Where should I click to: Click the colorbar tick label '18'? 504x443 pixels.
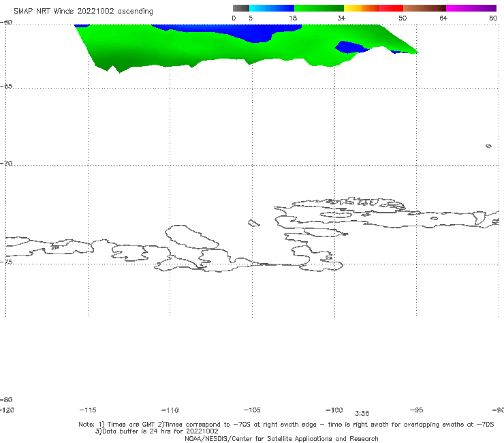pos(293,18)
